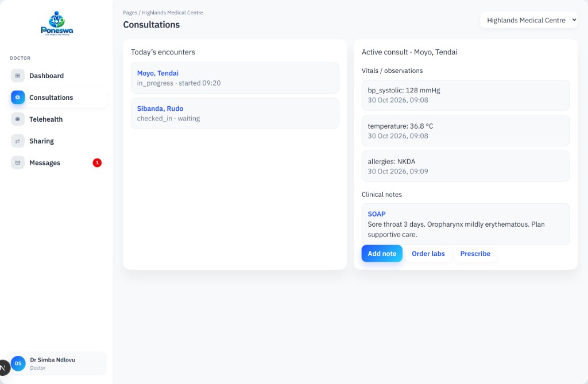The image size is (588, 384).
Task: Click the Add note button
Action: pyautogui.click(x=382, y=254)
